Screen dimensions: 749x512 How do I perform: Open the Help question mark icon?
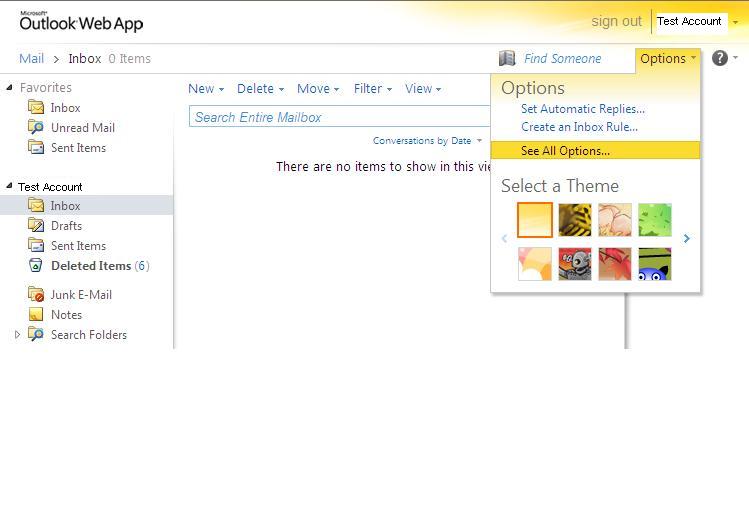719,58
